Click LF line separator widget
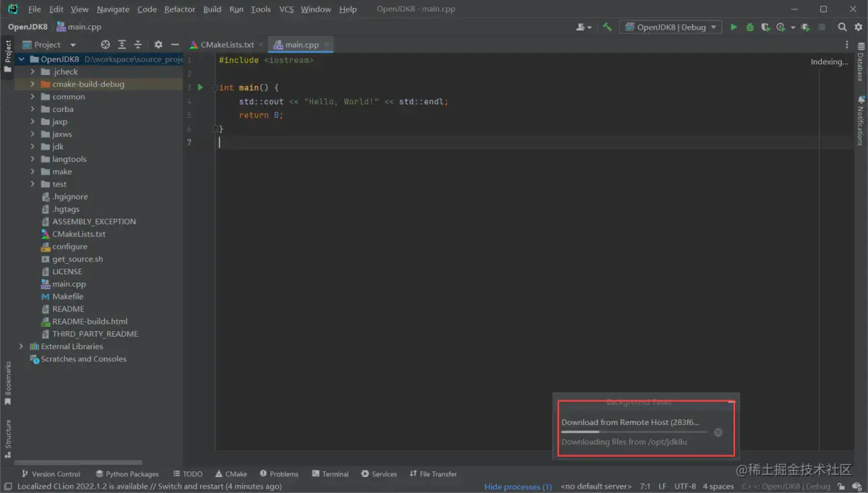The image size is (868, 493). [662, 486]
